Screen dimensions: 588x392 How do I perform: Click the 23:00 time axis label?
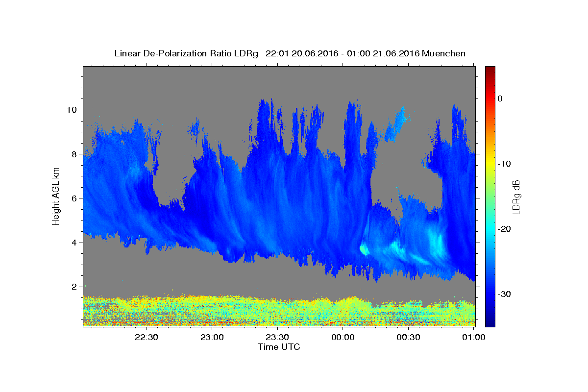[212, 337]
